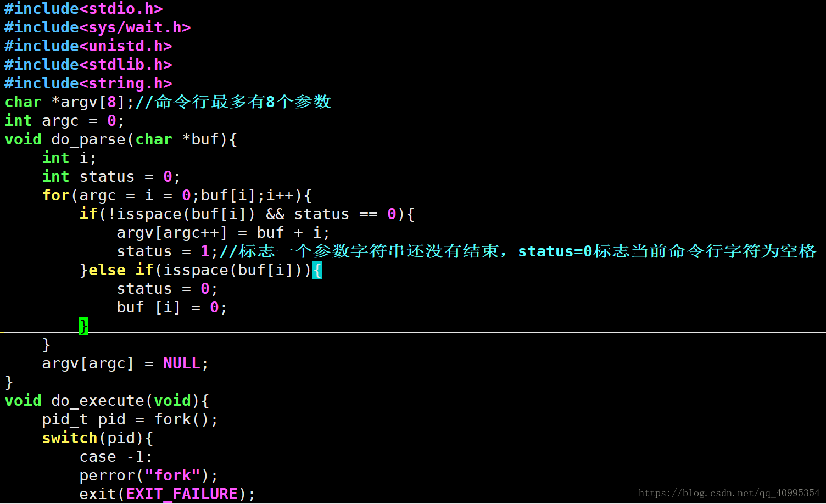This screenshot has height=504, width=826.
Task: Click on '#include<string.h>' line
Action: point(88,83)
